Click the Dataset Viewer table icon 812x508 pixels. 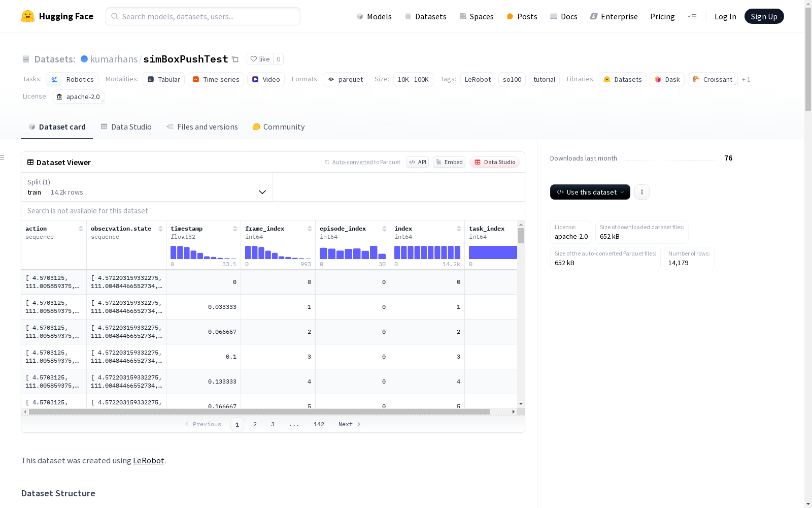coord(30,162)
